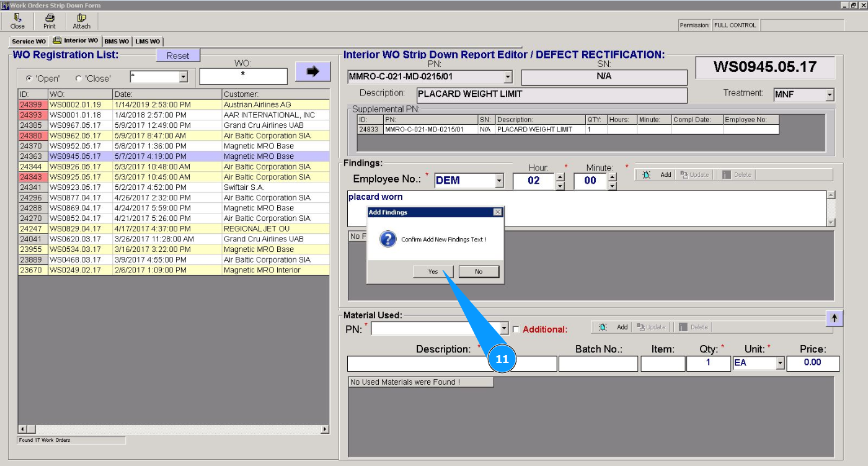The height and width of the screenshot is (466, 868).
Task: Switch to the Service WO tab
Action: [29, 42]
